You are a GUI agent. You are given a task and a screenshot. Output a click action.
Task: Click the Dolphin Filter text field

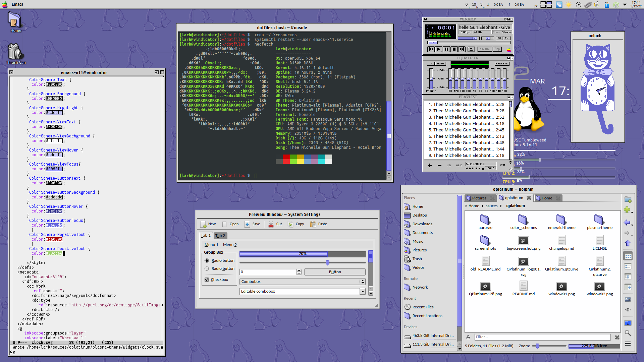coord(542,337)
